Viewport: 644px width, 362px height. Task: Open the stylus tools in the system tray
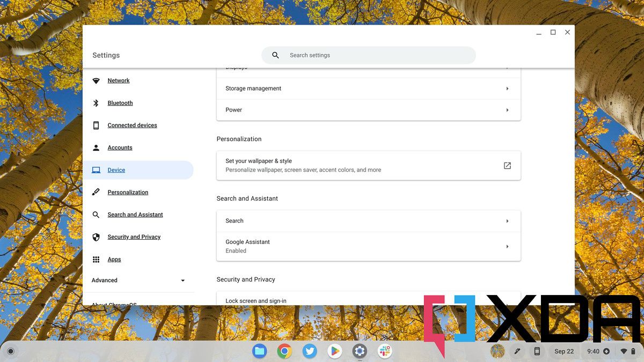[x=517, y=351]
